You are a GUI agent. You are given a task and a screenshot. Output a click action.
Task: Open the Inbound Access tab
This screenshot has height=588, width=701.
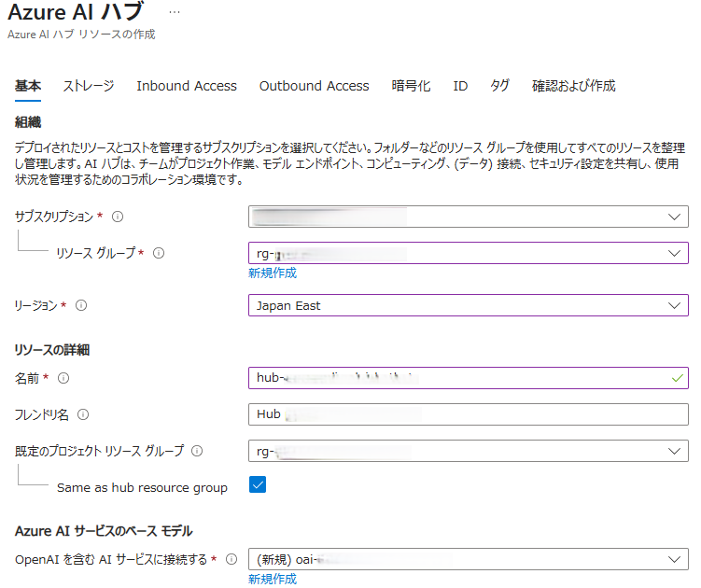pos(187,86)
